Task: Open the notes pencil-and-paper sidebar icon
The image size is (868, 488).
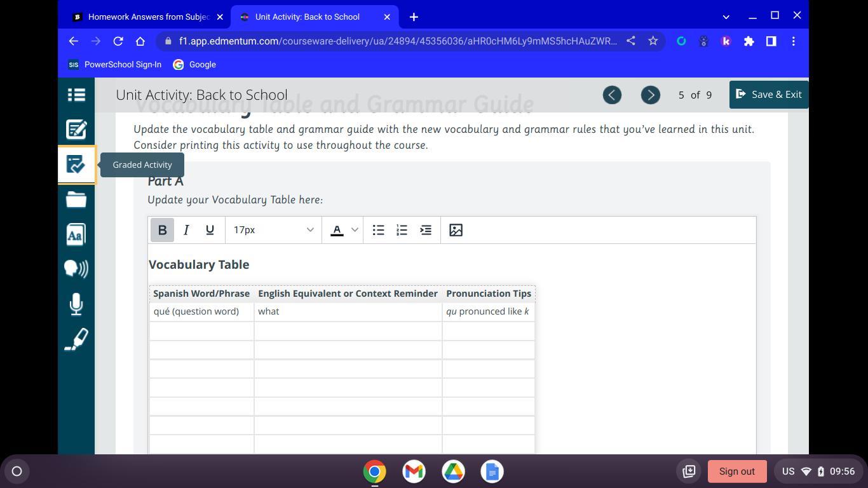Action: (76, 130)
